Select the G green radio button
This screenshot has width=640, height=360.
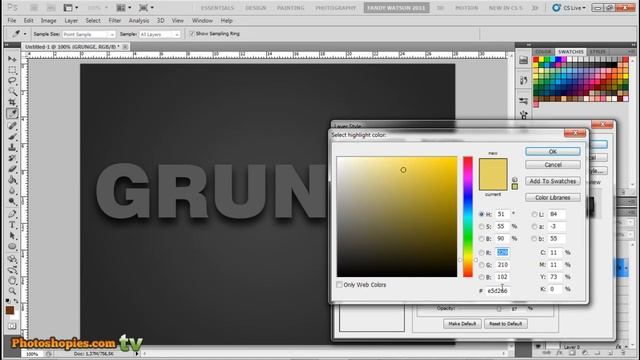482,265
